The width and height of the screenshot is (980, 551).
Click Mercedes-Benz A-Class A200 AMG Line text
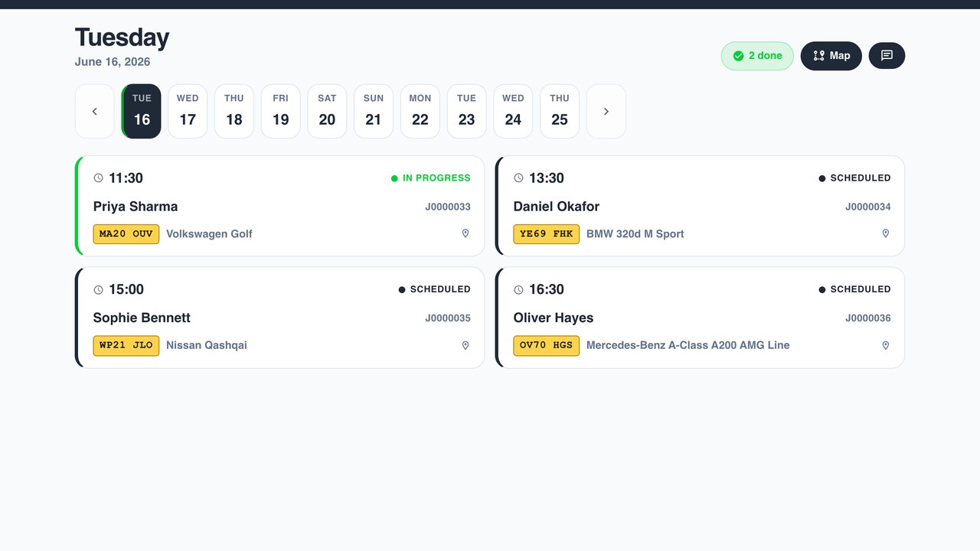688,346
